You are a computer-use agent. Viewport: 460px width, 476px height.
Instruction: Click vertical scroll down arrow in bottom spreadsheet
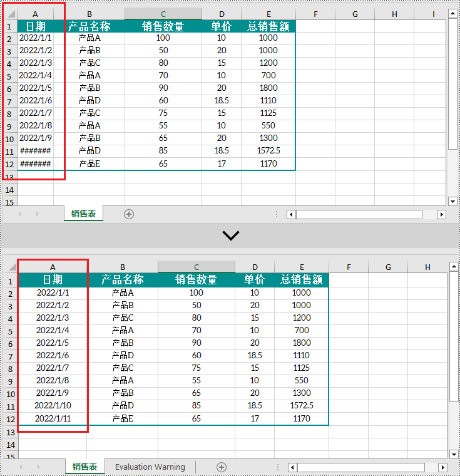[x=454, y=455]
